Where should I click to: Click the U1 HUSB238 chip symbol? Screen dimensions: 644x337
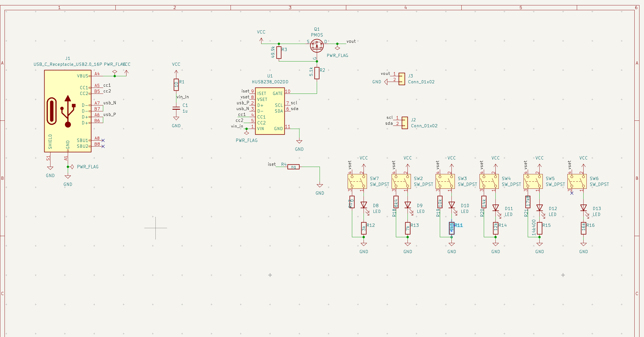point(270,111)
